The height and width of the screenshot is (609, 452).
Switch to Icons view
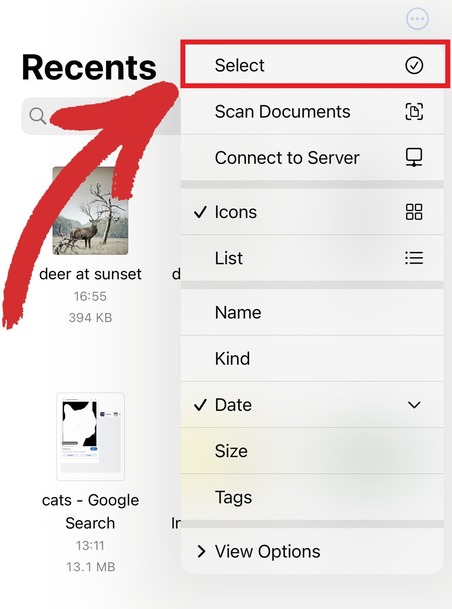coord(312,212)
